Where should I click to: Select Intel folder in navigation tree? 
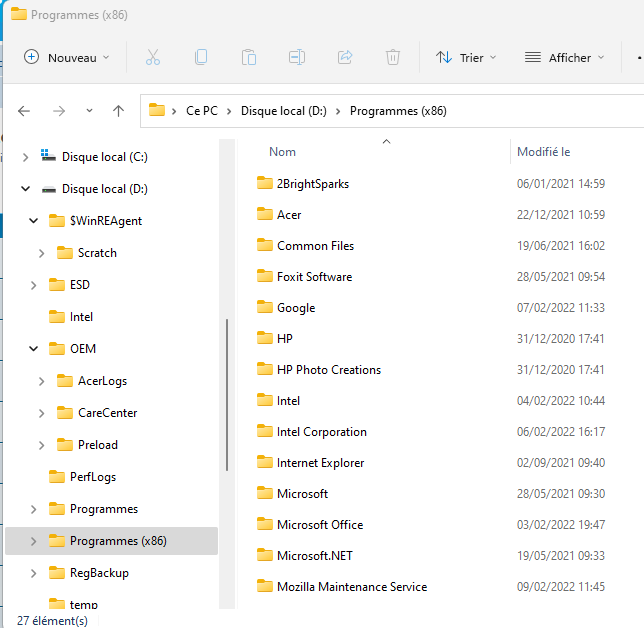point(81,317)
